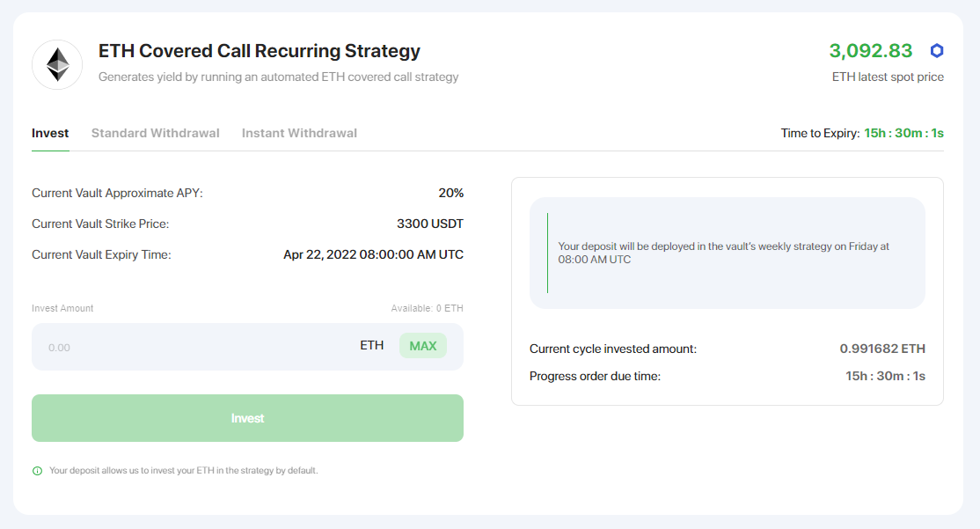Click the ETH Covered Call Recurring Strategy title
This screenshot has width=980, height=529.
coord(260,51)
